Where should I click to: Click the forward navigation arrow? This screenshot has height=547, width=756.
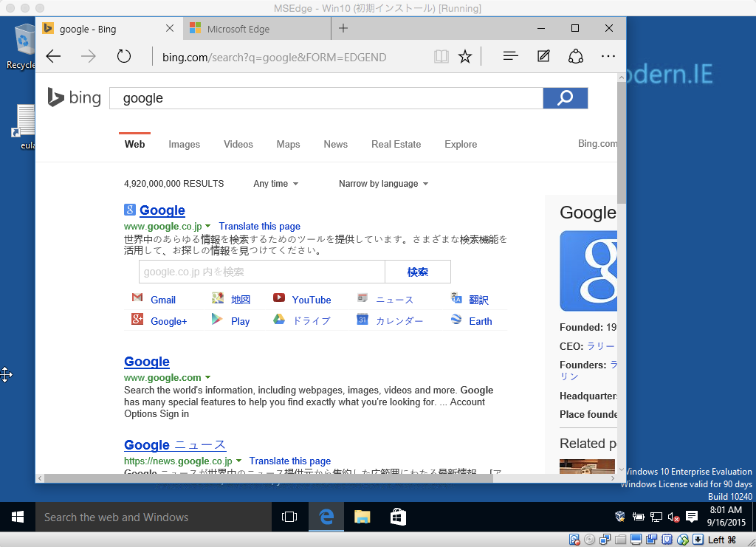click(x=89, y=57)
